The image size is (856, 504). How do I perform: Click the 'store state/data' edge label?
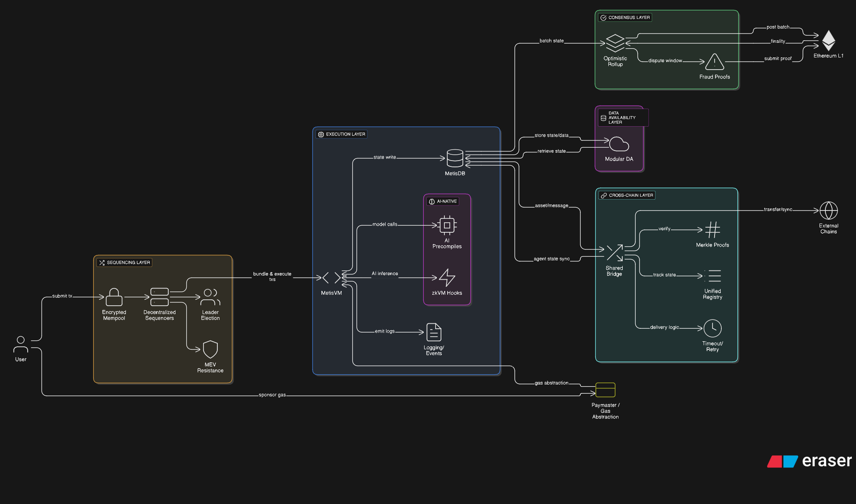pos(552,135)
